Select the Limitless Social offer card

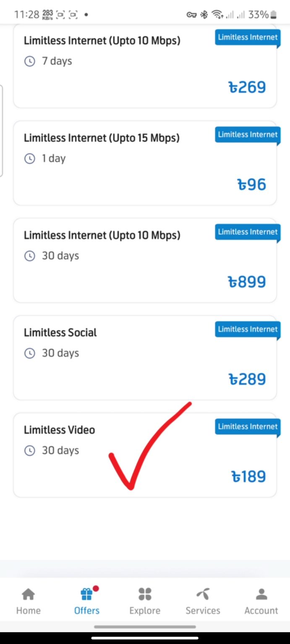145,356
